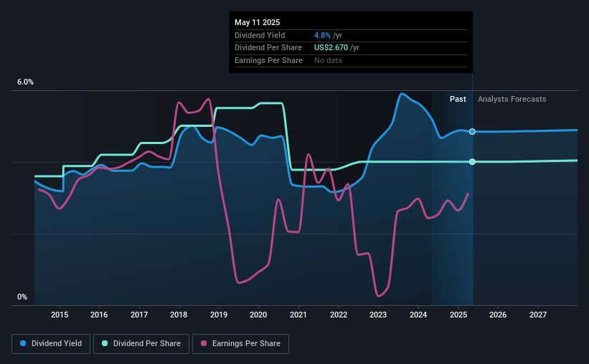Click the tooltip 'Earnings Per Share' row label
This screenshot has width=589, height=364.
268,60
